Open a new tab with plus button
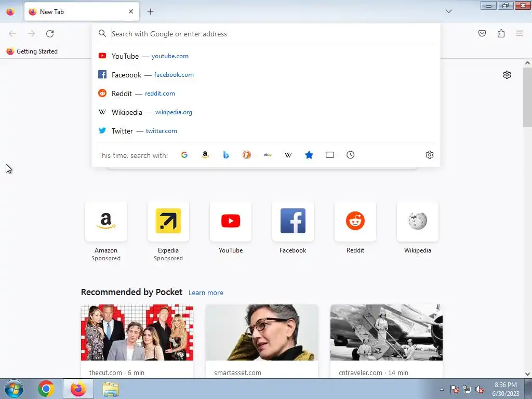The image size is (532, 399). click(150, 11)
